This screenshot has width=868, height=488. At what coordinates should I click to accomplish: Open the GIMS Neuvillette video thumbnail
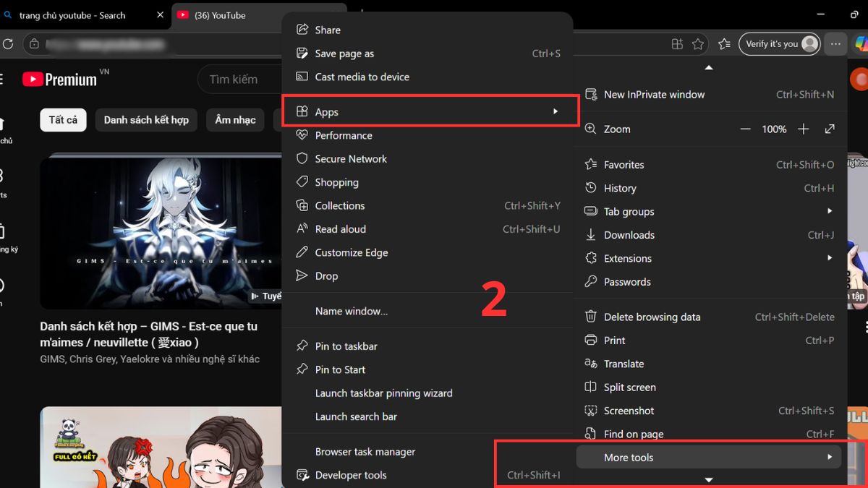[161, 232]
